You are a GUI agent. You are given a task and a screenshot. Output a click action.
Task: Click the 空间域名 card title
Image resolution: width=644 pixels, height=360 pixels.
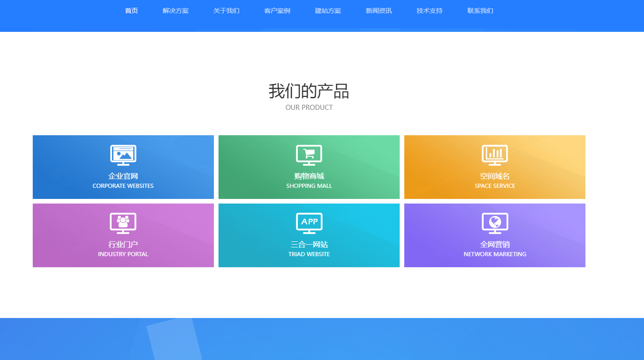(x=495, y=176)
